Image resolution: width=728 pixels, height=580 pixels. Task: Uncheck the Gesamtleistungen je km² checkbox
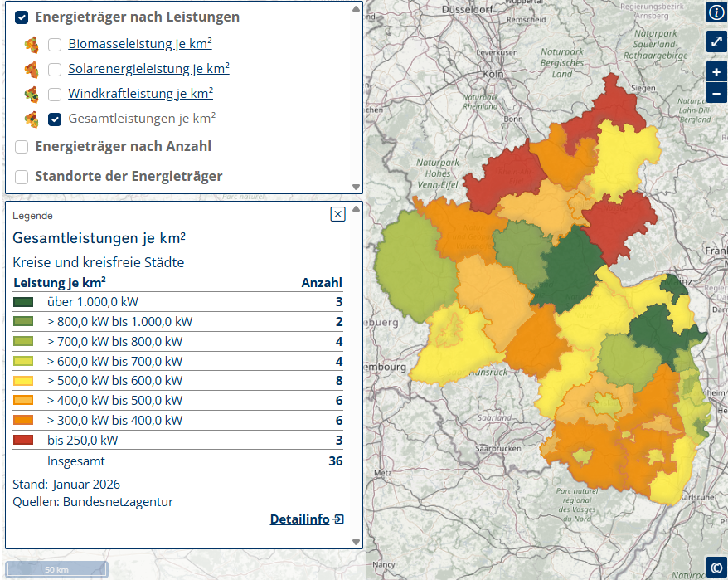click(55, 119)
